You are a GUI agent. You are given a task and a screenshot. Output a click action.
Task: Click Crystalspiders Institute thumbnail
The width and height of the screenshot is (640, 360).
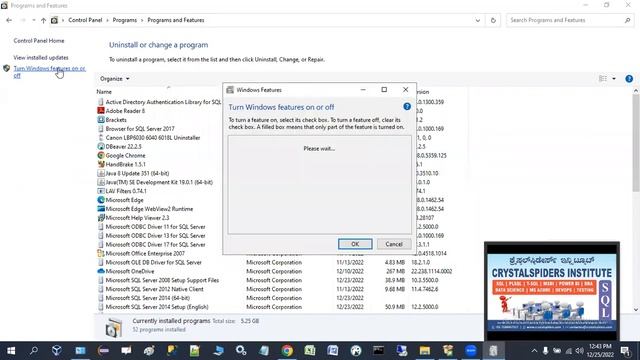tap(552, 291)
